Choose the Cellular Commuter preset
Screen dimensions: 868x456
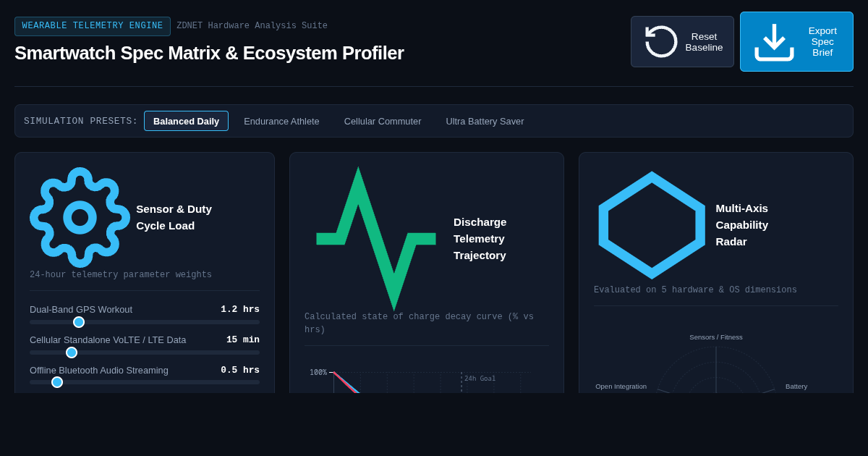(383, 121)
